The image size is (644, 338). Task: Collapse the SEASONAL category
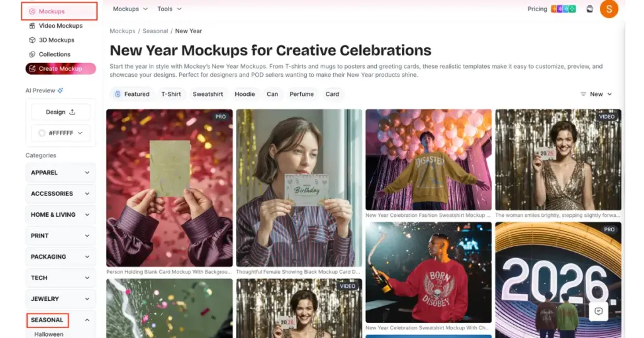[x=60, y=320]
